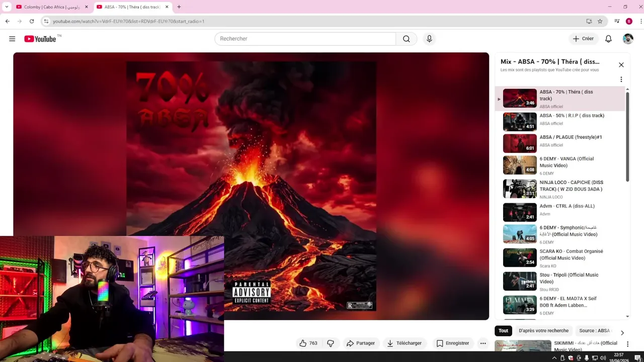Click the Mix playlist scrollbar
Screen dimensions: 644x362
click(x=627, y=136)
